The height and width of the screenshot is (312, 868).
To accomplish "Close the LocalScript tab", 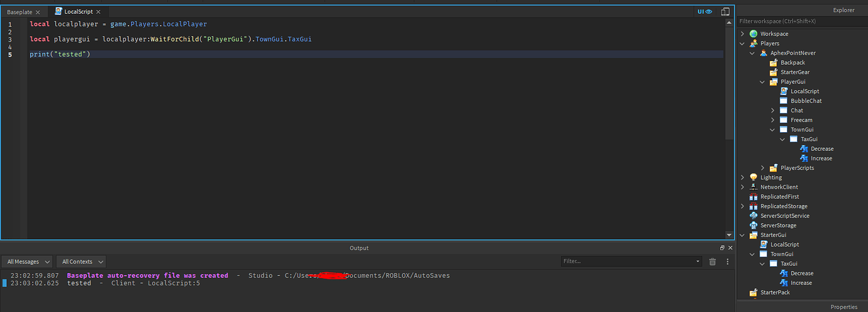I will [99, 12].
